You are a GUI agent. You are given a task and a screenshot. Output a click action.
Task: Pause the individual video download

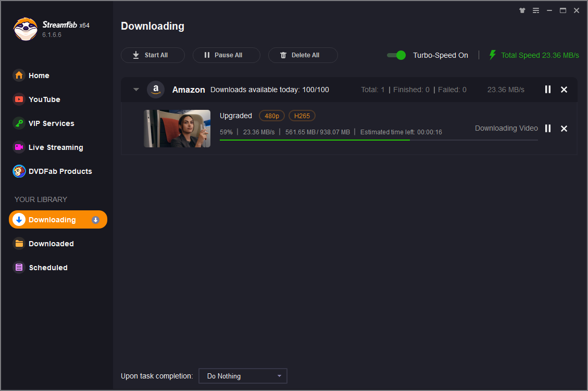(547, 129)
